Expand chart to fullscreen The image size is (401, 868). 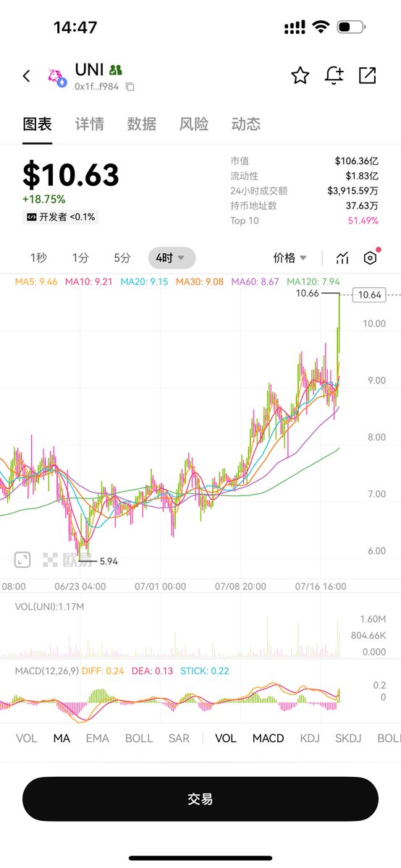[x=22, y=559]
